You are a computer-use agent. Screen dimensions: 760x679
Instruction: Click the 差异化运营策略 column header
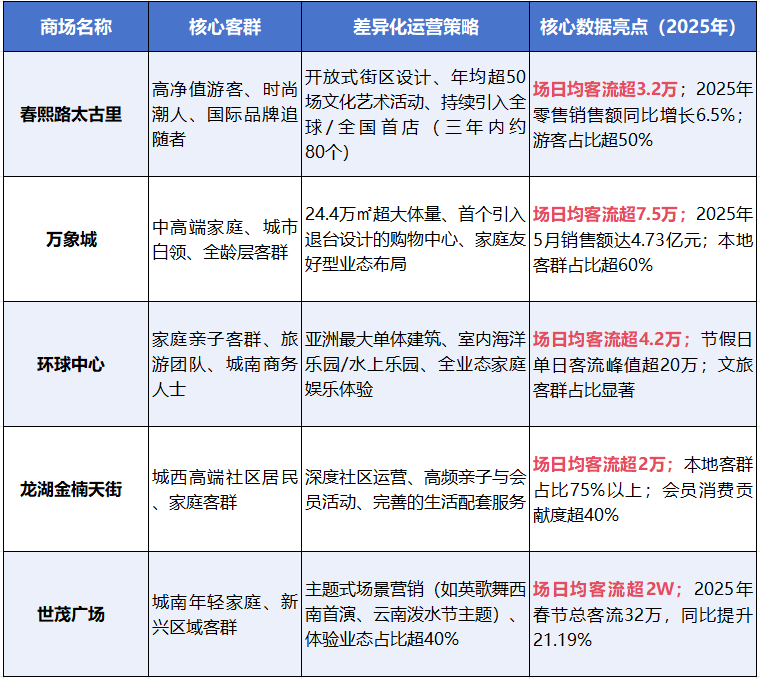point(415,27)
